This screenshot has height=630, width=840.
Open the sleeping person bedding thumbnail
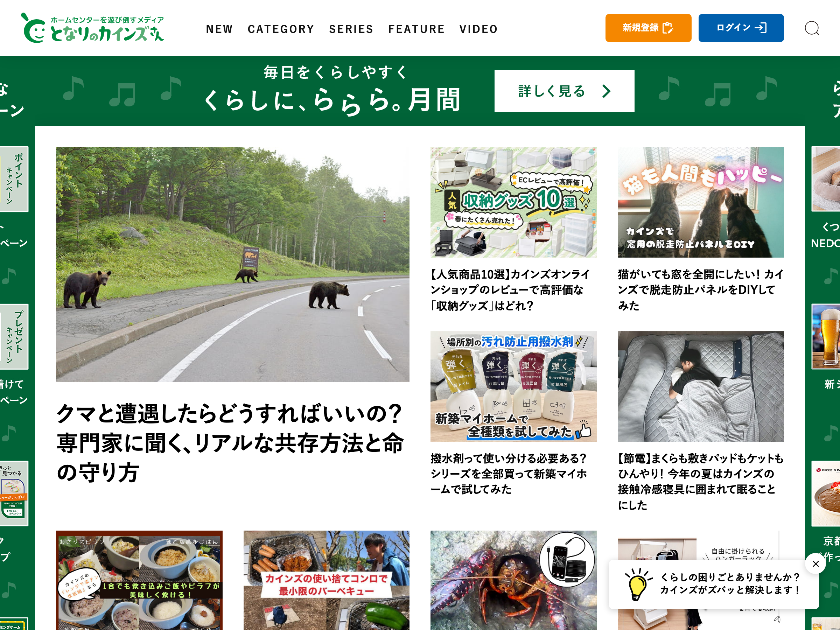click(701, 386)
